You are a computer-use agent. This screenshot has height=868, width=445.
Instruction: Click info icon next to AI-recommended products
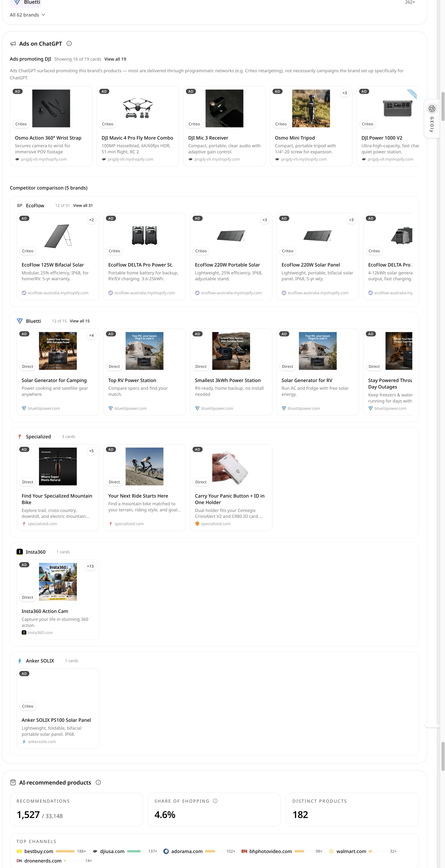click(x=98, y=782)
